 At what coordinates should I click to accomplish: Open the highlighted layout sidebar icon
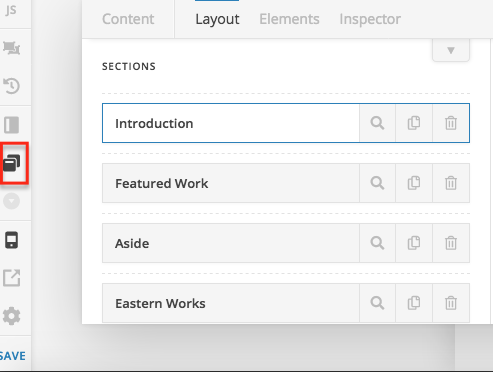[x=12, y=163]
